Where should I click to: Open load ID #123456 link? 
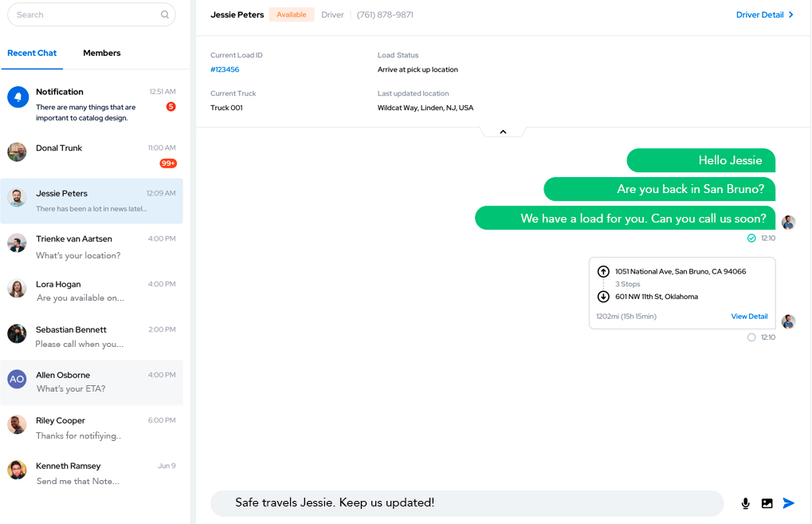[225, 70]
